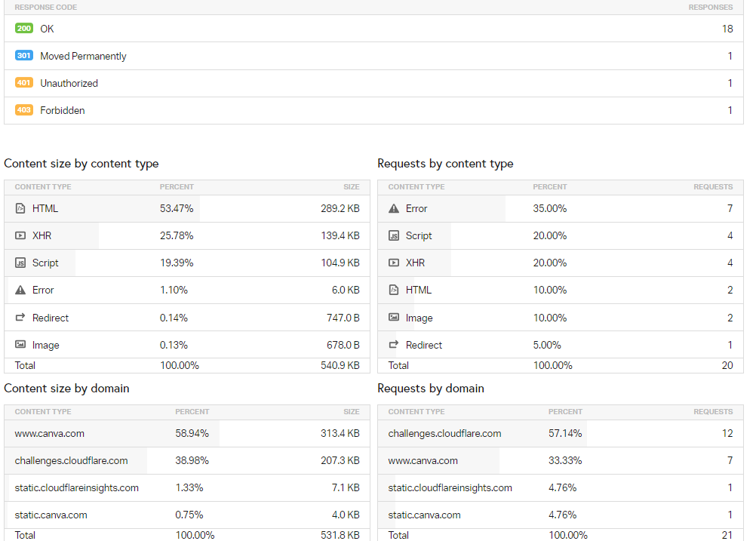
Task: Click www.canva.com in content size by domain
Action: tap(49, 433)
